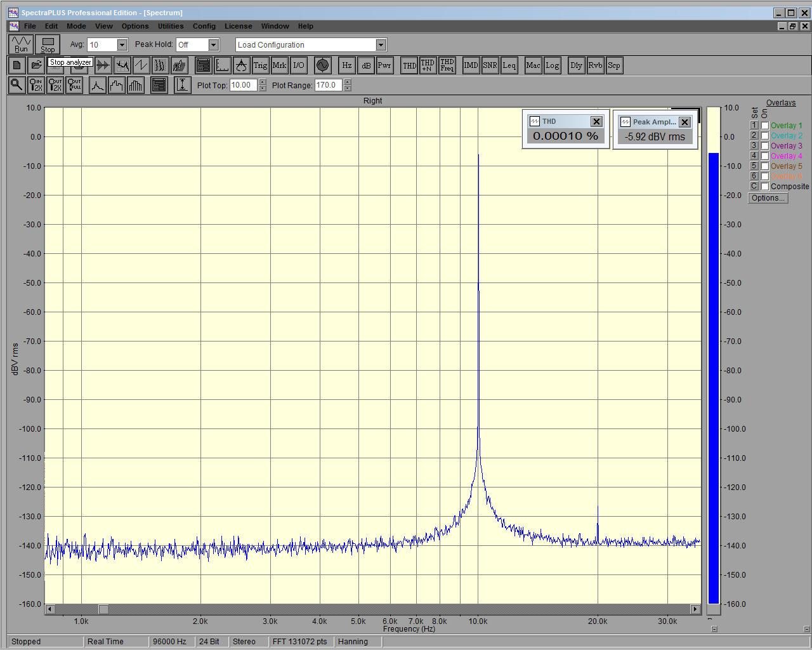812x650 pixels.
Task: Click the Trig trigger icon
Action: [260, 65]
